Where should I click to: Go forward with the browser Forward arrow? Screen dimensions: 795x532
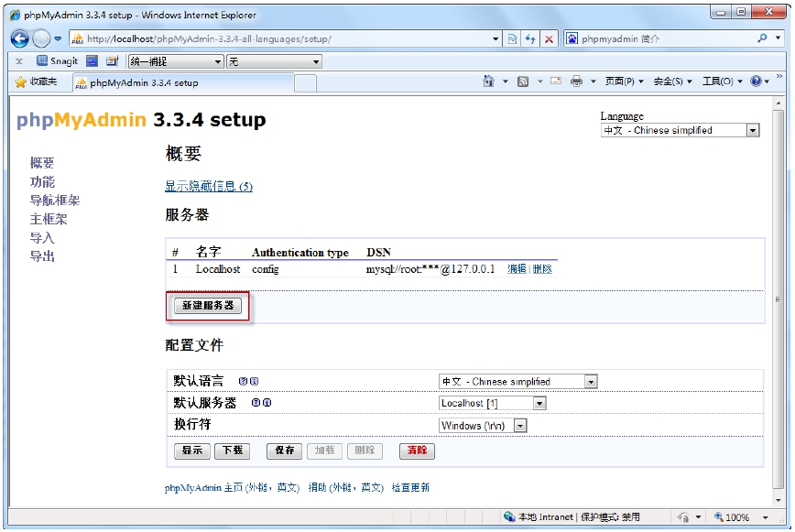41,38
